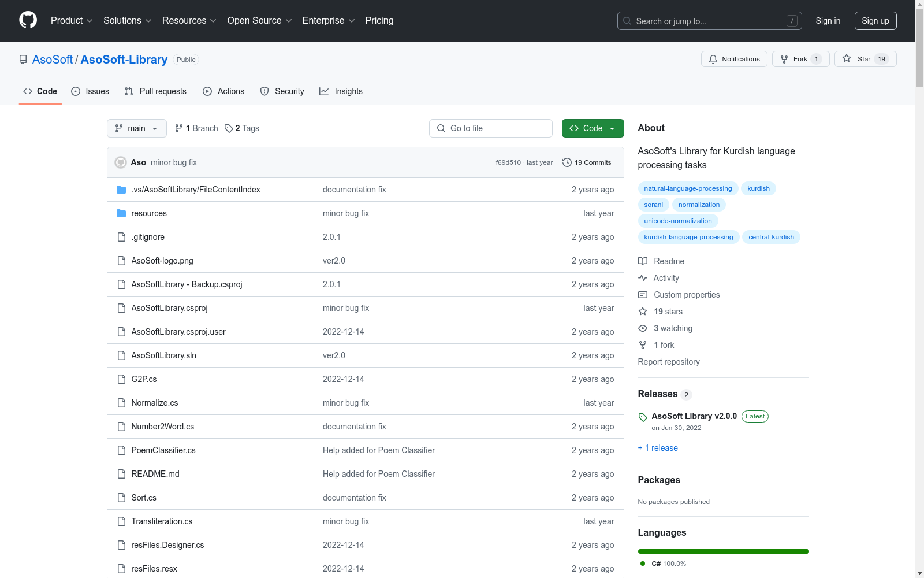
Task: Select the central-kurdish topic tag
Action: pos(771,237)
